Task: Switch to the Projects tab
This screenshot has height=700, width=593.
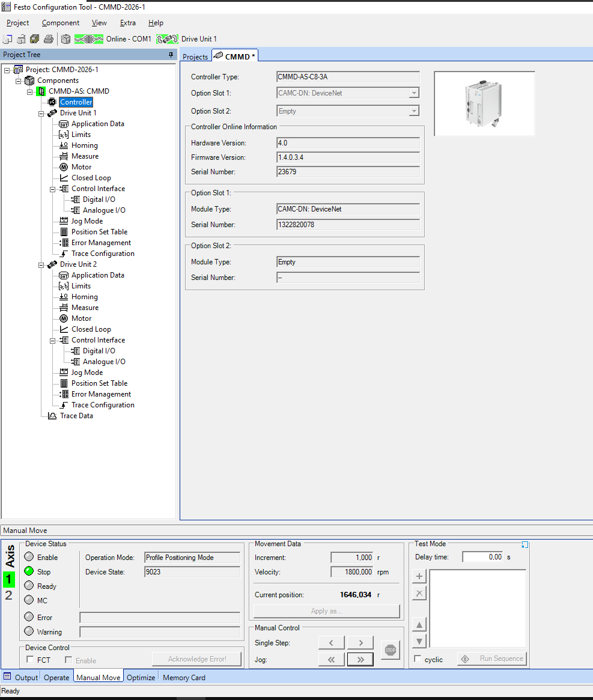Action: pyautogui.click(x=195, y=56)
